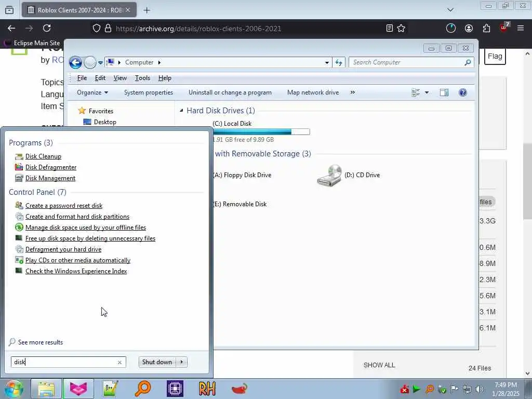Click the Search Computer field
This screenshot has height=399, width=532.
pyautogui.click(x=411, y=62)
